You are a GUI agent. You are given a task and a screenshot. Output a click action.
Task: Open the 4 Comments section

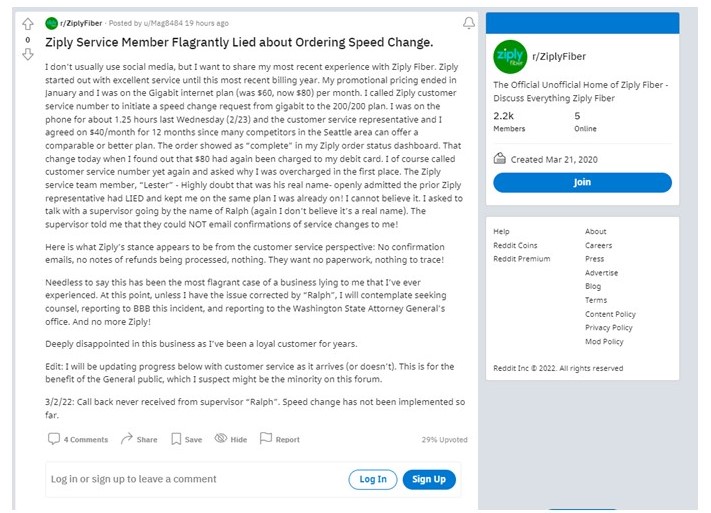[x=78, y=439]
